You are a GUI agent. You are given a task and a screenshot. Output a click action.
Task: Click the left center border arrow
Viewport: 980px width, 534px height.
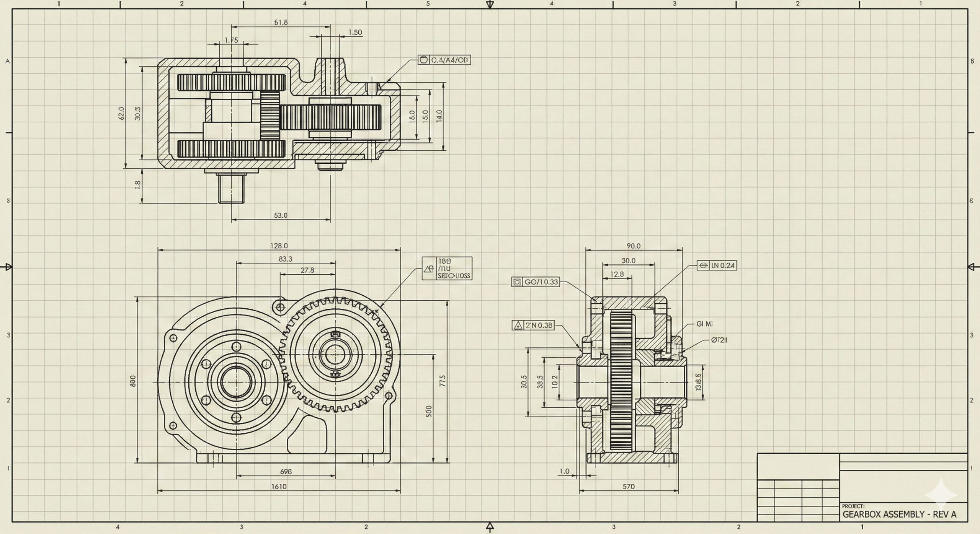(8, 267)
